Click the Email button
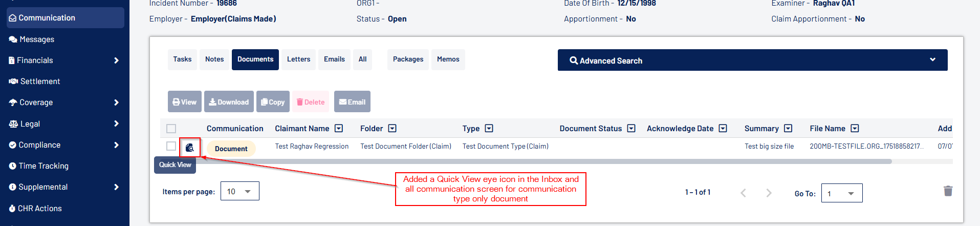The image size is (980, 226). [352, 102]
